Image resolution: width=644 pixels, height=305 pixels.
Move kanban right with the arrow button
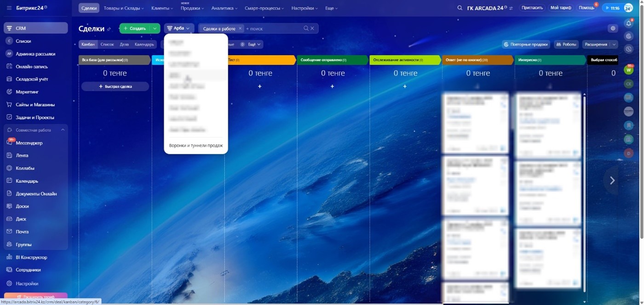[x=612, y=181]
